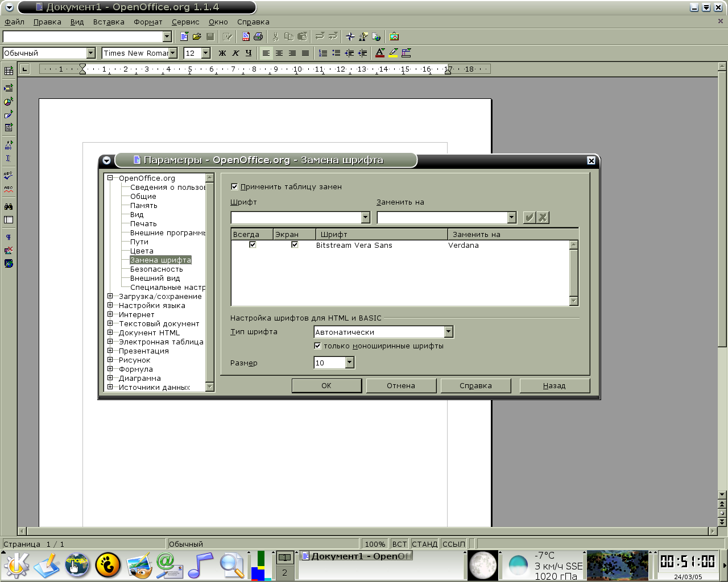Open the Gallery picture icon
Image resolution: width=728 pixels, height=582 pixels.
click(x=394, y=36)
